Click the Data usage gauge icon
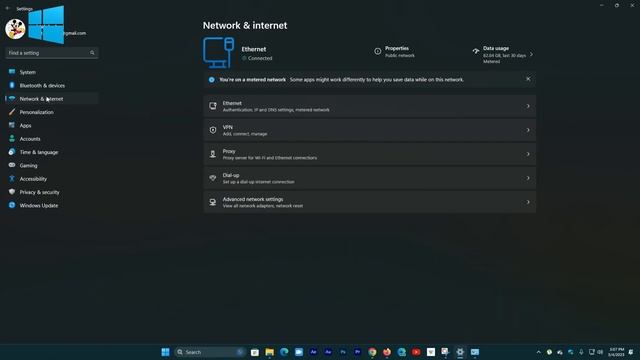This screenshot has width=640, height=360. point(476,51)
